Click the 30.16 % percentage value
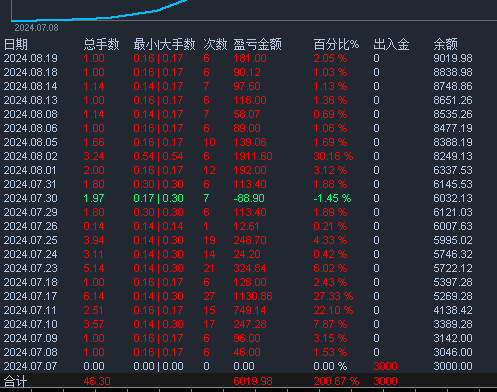This screenshot has height=392, width=497. tap(333, 156)
